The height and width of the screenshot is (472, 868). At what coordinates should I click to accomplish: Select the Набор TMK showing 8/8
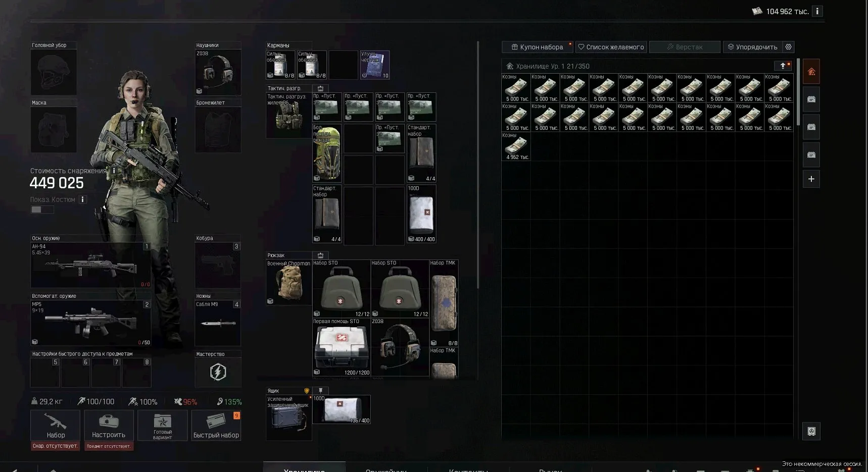[444, 303]
